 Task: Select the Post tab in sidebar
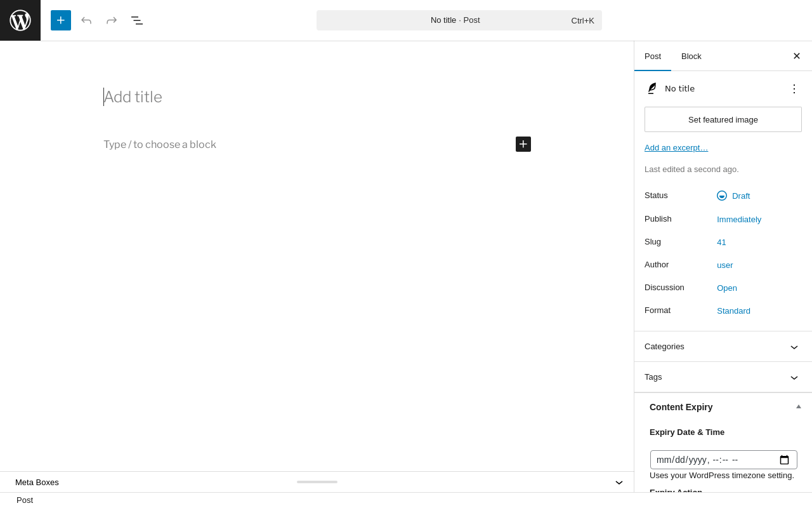click(653, 56)
